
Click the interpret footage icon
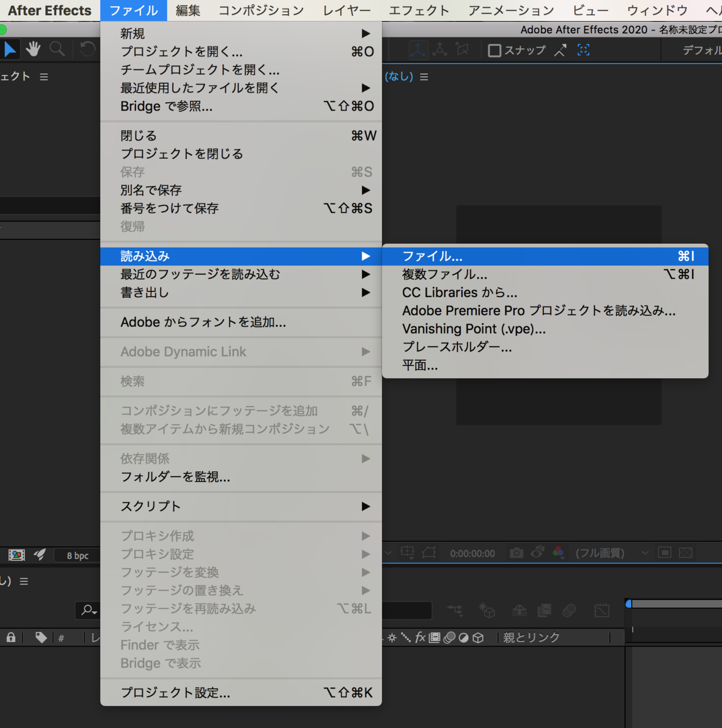pos(17,555)
